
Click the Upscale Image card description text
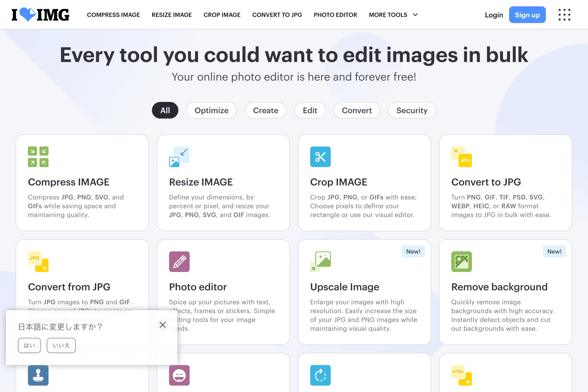click(x=364, y=315)
